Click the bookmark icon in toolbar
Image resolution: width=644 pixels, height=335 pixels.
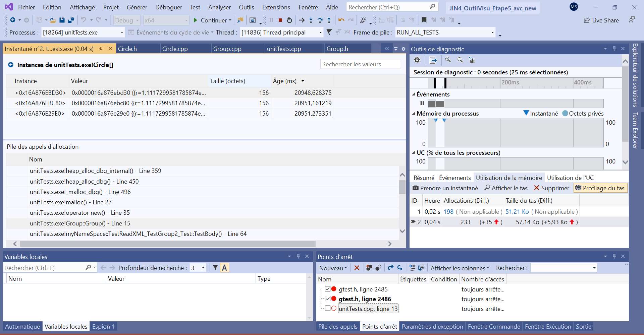pos(424,20)
